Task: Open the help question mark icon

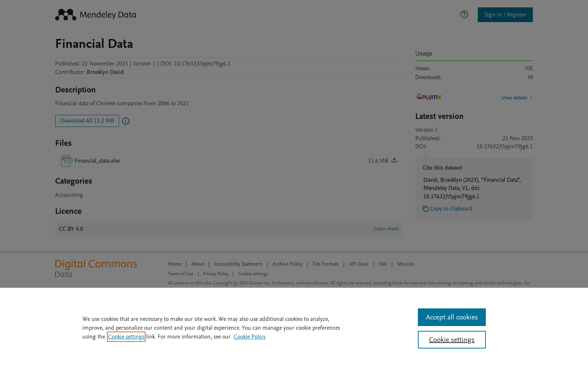Action: 464,14
